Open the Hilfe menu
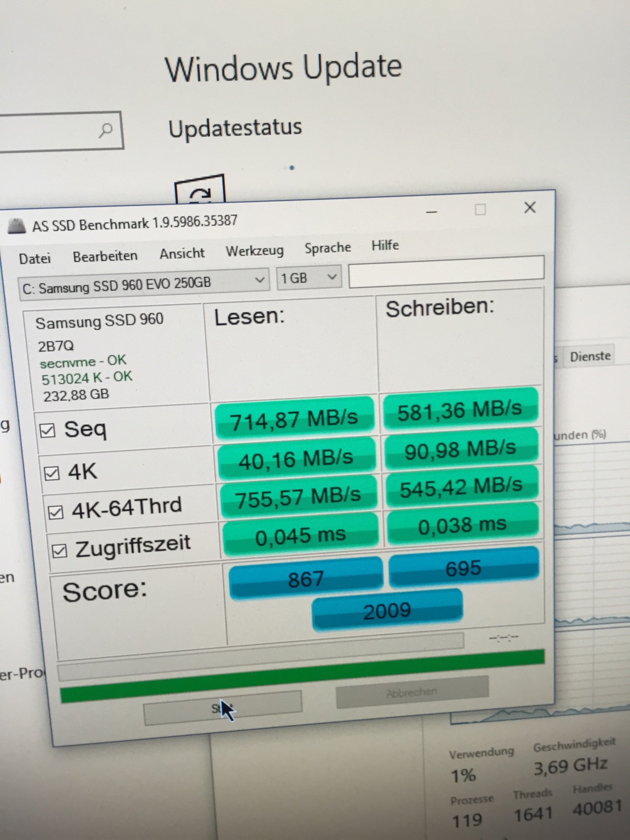This screenshot has height=840, width=630. coord(385,245)
